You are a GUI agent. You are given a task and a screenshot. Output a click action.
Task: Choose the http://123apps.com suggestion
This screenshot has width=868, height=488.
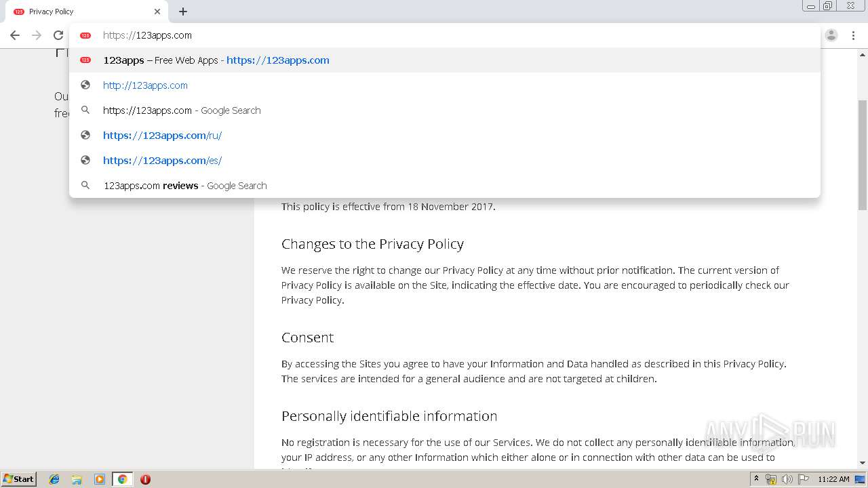145,85
